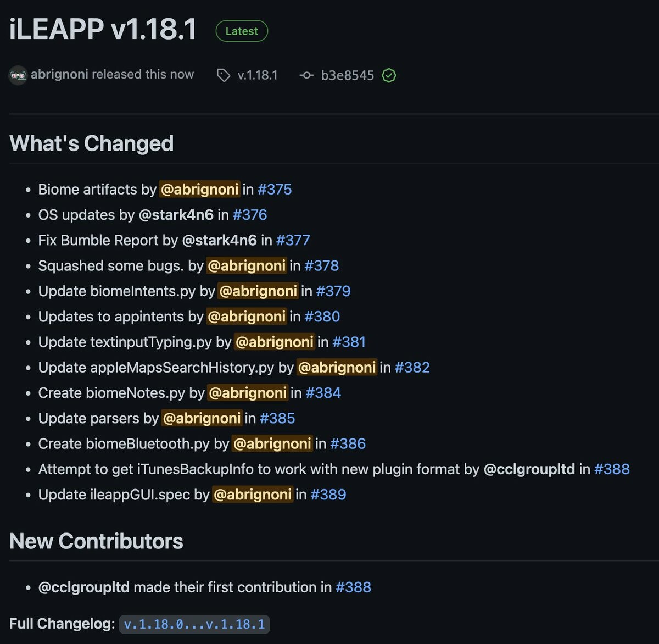Click the green verified checkmark badge
659x644 pixels.
coord(389,75)
